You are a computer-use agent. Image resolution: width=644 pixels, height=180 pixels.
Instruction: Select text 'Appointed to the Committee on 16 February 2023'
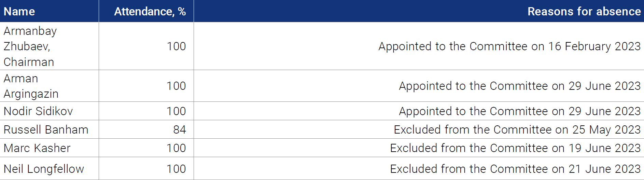pyautogui.click(x=509, y=46)
